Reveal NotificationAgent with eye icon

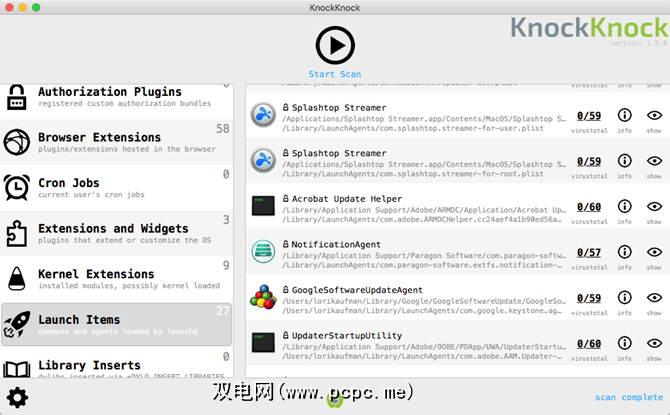tap(654, 252)
